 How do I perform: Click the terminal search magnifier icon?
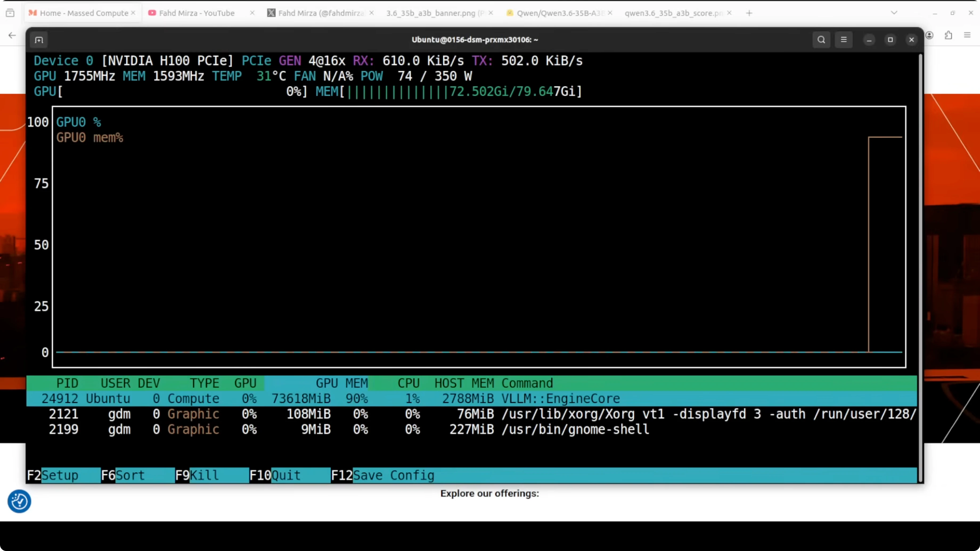[x=821, y=40]
